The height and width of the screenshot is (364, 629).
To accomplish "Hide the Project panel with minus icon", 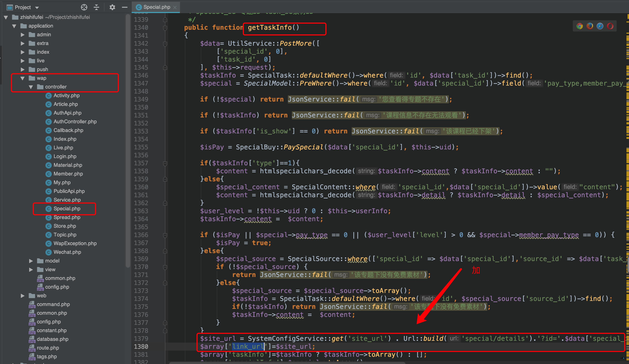I will coord(125,7).
